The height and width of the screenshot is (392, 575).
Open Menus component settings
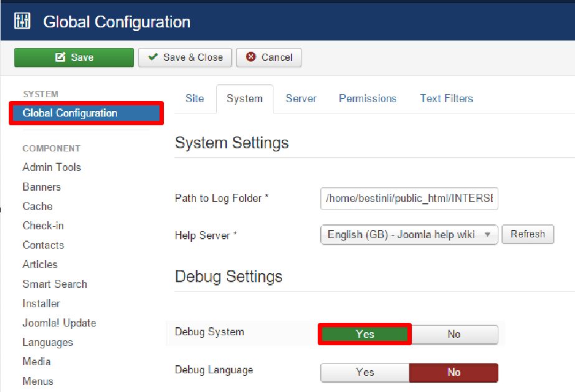point(38,381)
